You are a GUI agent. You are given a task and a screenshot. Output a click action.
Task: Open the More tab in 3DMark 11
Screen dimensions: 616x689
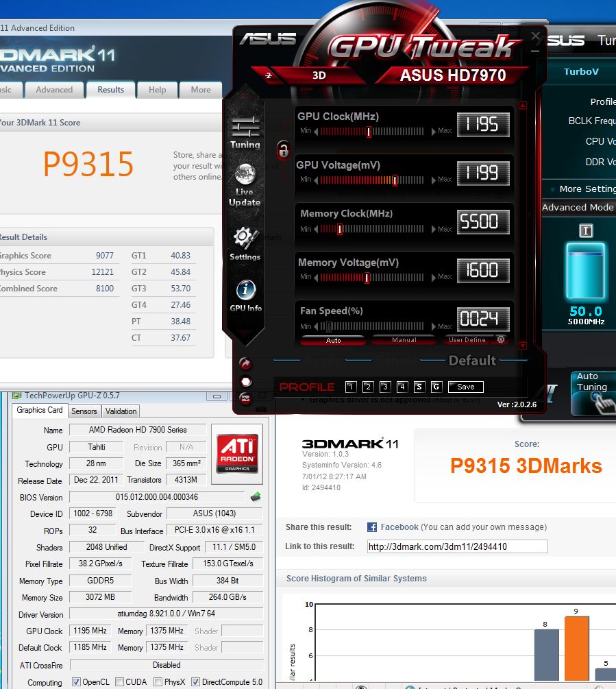pos(201,90)
